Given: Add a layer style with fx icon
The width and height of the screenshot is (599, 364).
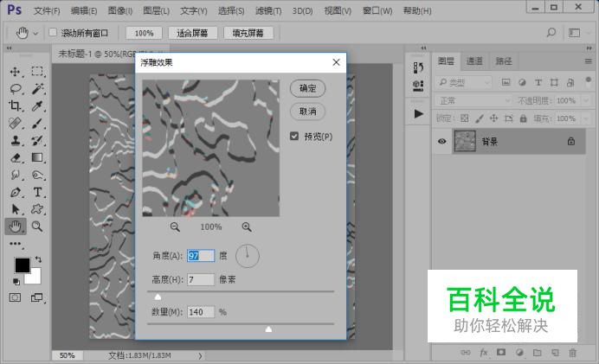Looking at the screenshot, I should click(x=484, y=353).
